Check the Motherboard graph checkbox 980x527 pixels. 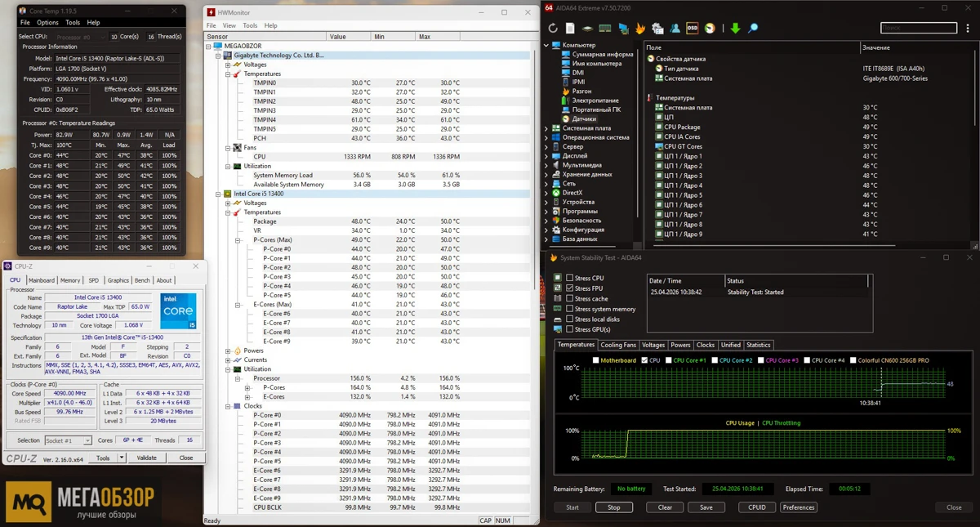tap(596, 360)
